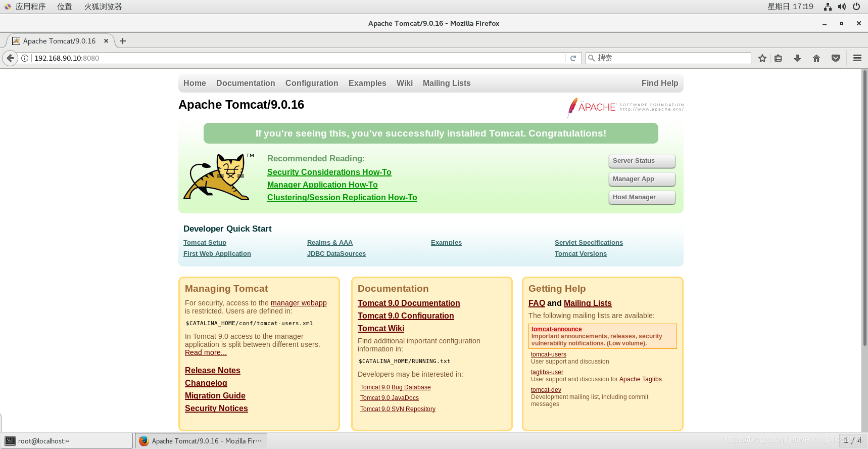Open Clustering/Session Replication How-To link
868x449 pixels.
342,198
